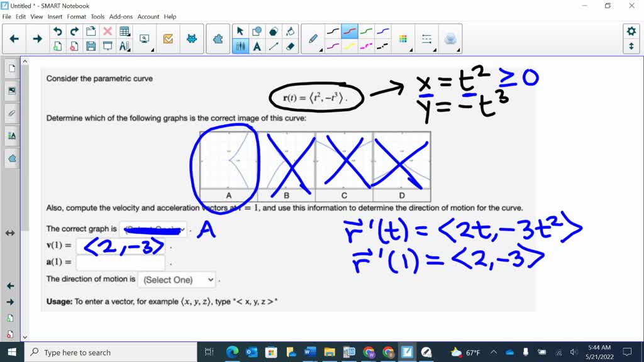Open the Add-ons menu
Image resolution: width=644 pixels, height=362 pixels.
pyautogui.click(x=121, y=17)
